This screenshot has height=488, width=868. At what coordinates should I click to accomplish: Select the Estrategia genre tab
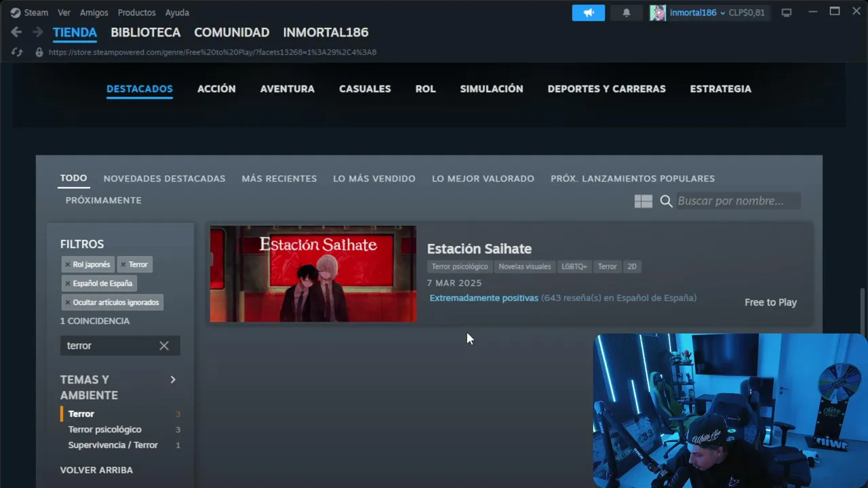721,89
